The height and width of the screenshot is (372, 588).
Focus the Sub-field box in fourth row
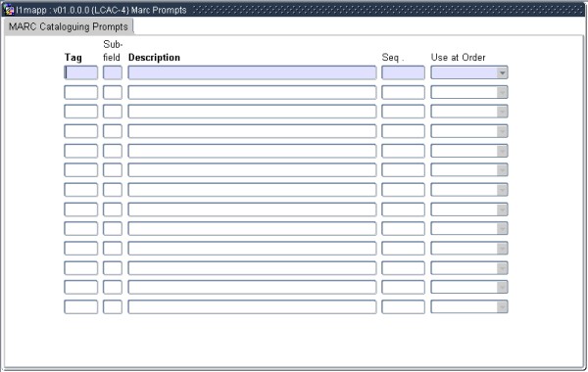(x=113, y=131)
